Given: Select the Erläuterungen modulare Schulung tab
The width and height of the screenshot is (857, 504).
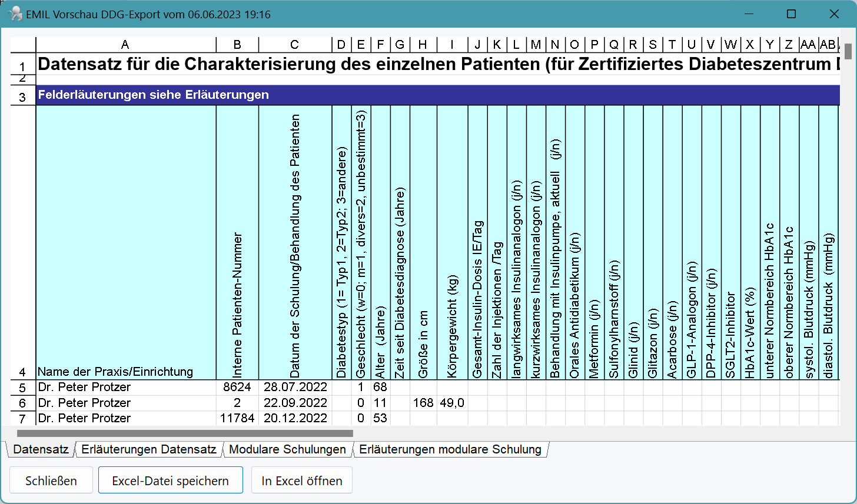Looking at the screenshot, I should coord(450,449).
